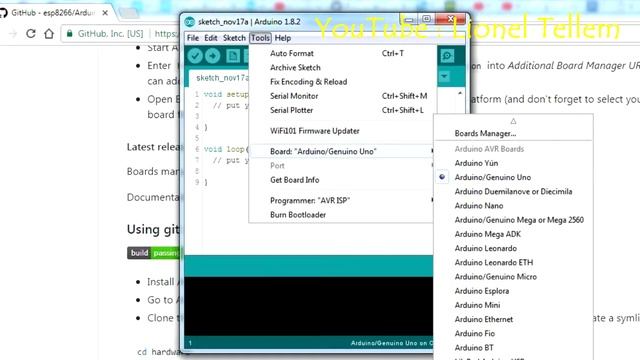
Task: Click the Arduino Verify checkmark button
Action: 195,56
